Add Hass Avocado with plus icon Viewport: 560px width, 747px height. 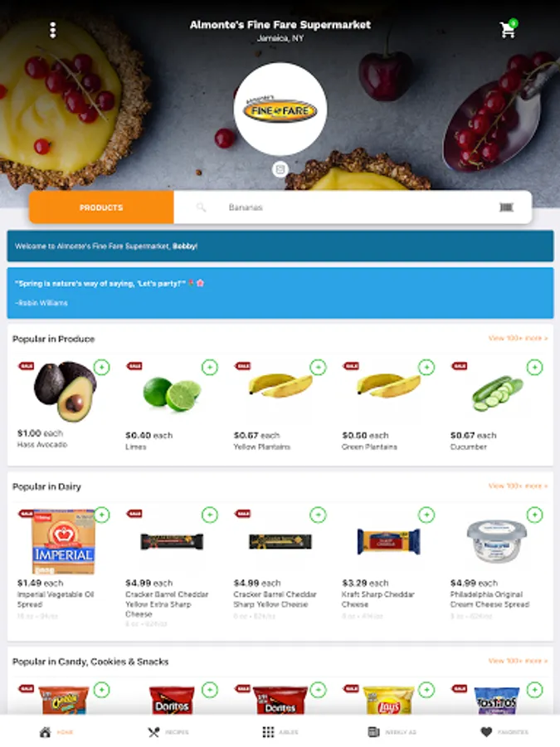pos(101,368)
